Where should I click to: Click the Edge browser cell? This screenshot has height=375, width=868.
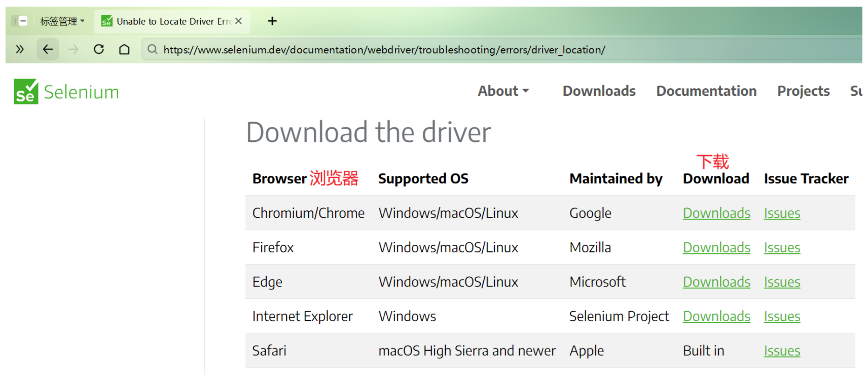[267, 282]
